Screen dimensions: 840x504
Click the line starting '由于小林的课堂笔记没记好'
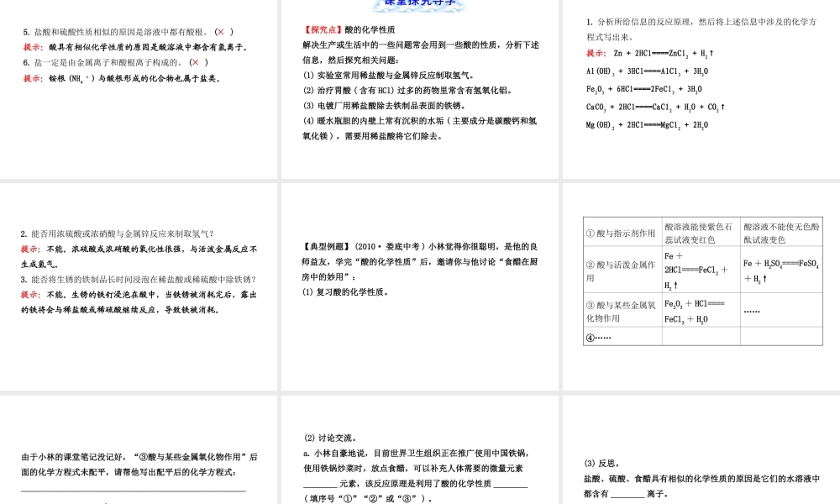click(x=139, y=458)
